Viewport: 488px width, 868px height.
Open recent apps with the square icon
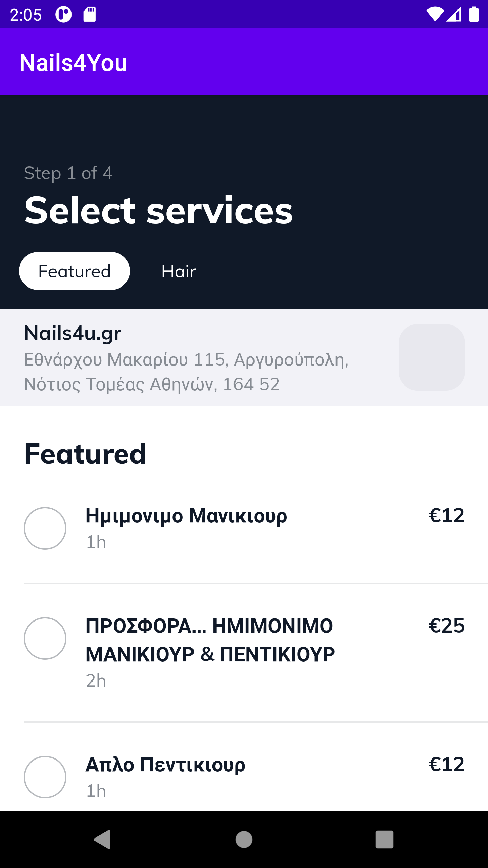point(385,840)
